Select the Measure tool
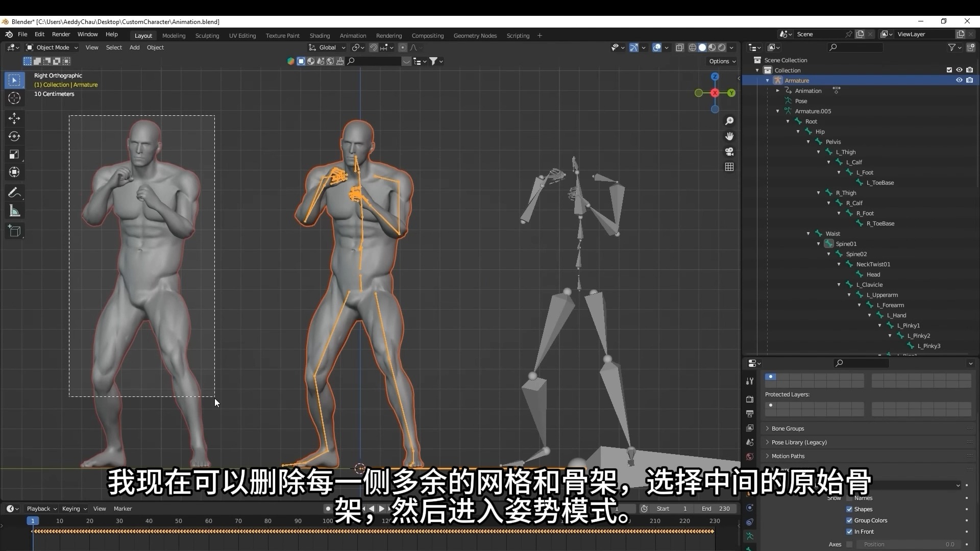 coord(14,211)
